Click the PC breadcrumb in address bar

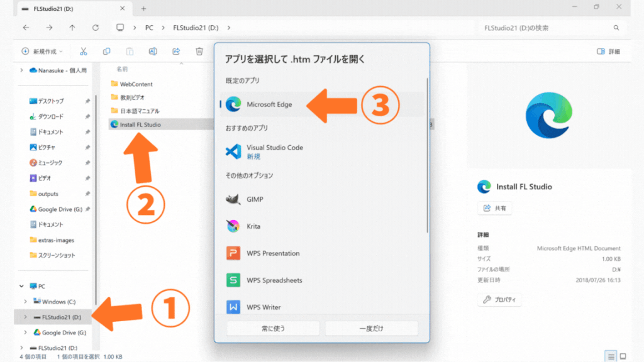pos(149,28)
